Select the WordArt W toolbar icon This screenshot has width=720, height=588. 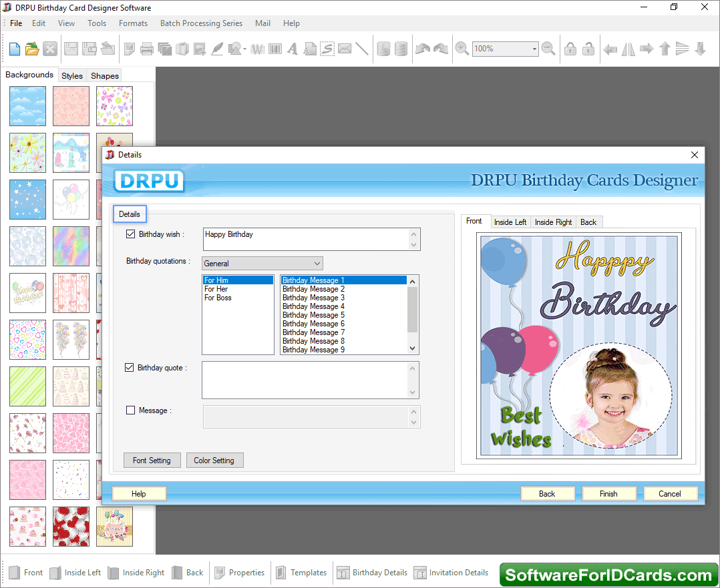258,49
